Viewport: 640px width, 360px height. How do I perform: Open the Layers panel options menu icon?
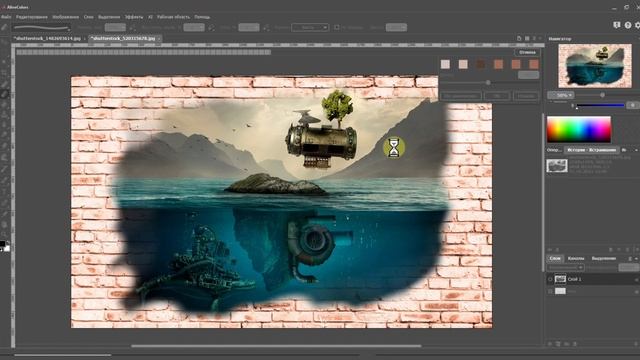630,258
